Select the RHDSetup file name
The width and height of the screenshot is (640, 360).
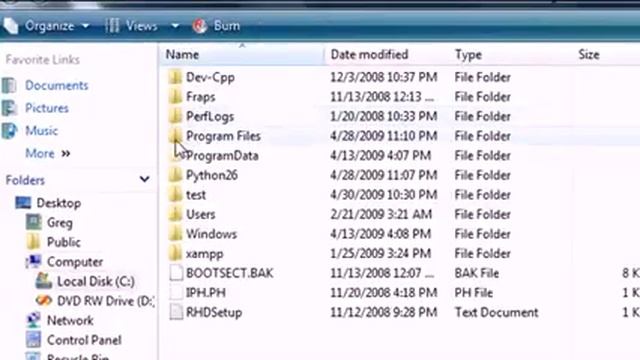click(214, 313)
